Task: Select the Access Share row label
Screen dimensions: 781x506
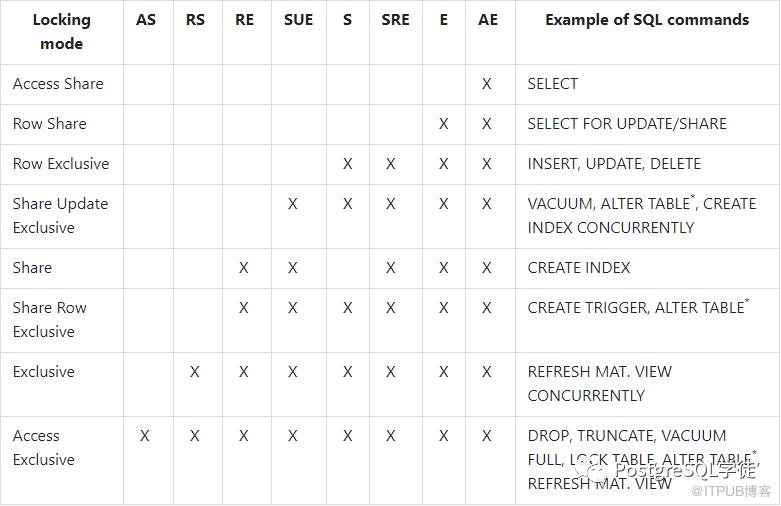Action: [58, 84]
